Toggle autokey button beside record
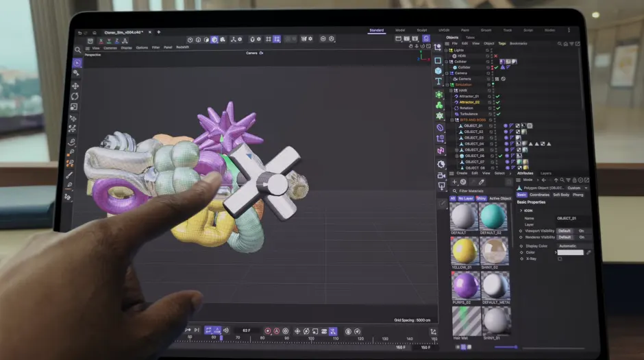The width and height of the screenshot is (644, 360). click(277, 331)
